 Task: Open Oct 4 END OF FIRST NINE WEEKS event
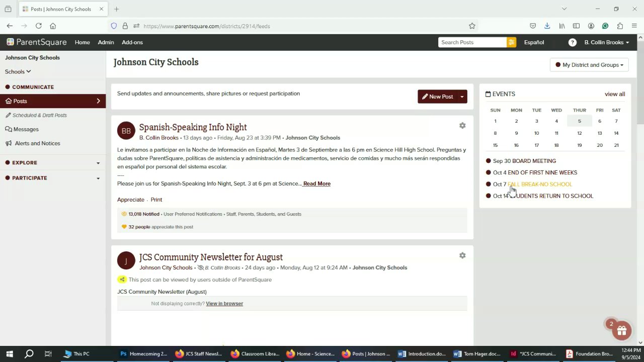(535, 172)
